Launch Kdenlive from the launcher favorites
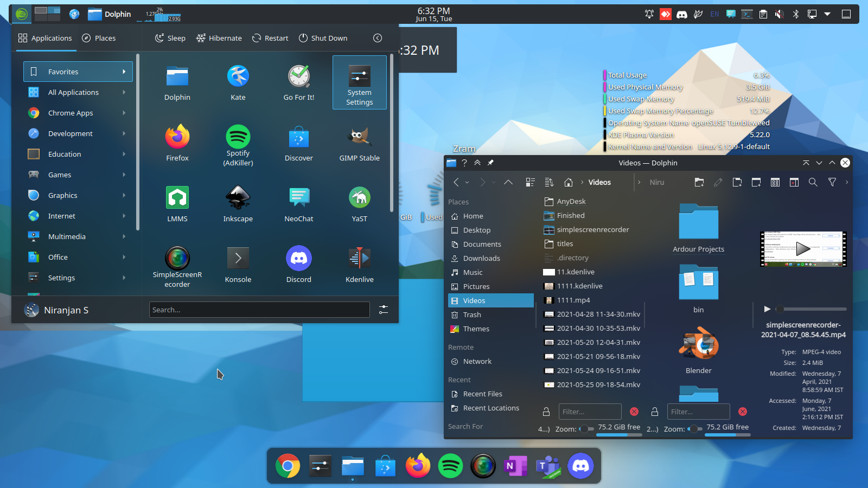Viewport: 868px width, 488px height. point(359,266)
